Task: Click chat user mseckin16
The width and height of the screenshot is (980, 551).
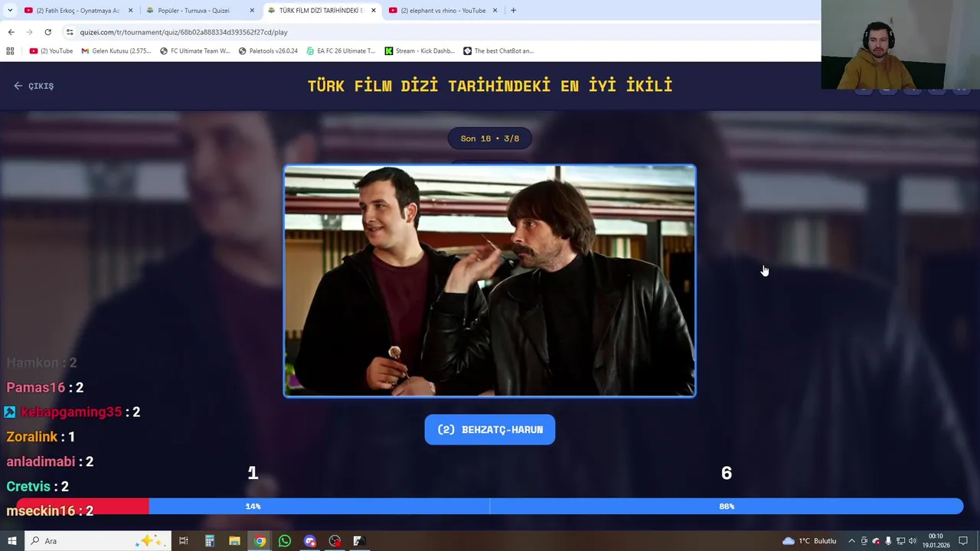Action: pos(41,510)
